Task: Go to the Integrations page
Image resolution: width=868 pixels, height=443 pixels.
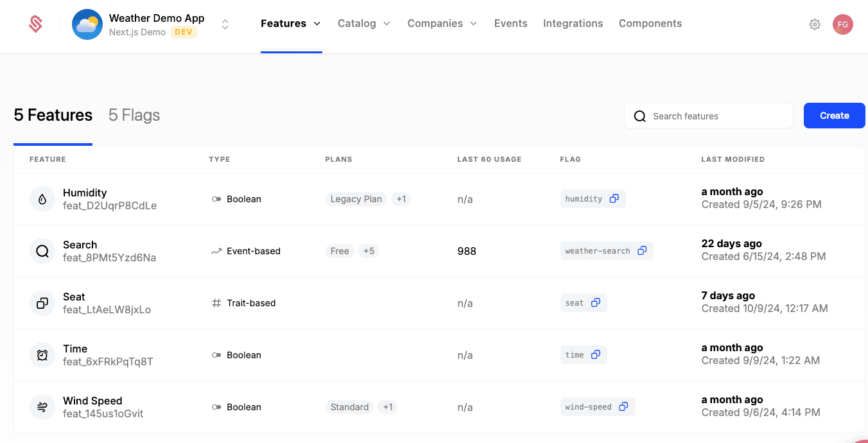Action: pyautogui.click(x=573, y=24)
